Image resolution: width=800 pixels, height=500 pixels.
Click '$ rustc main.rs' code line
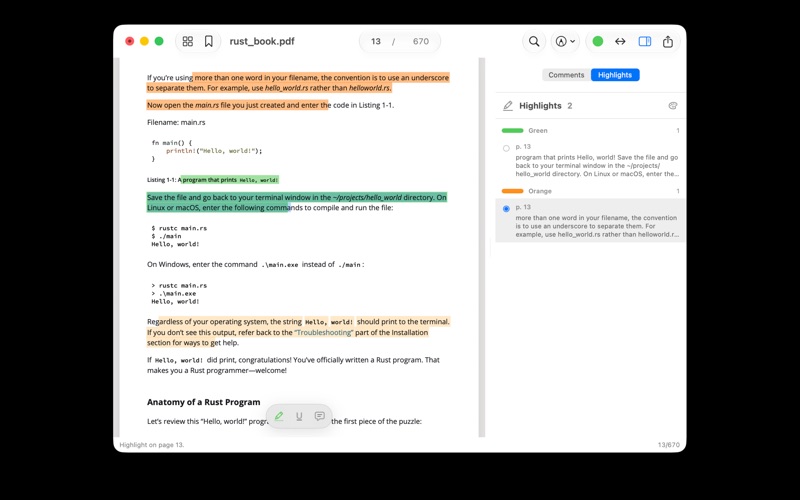tap(179, 228)
